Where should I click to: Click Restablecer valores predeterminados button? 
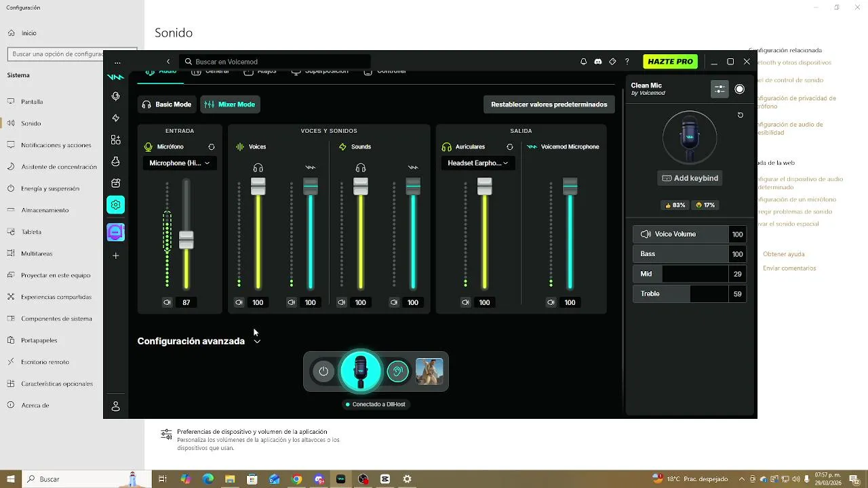coord(549,104)
